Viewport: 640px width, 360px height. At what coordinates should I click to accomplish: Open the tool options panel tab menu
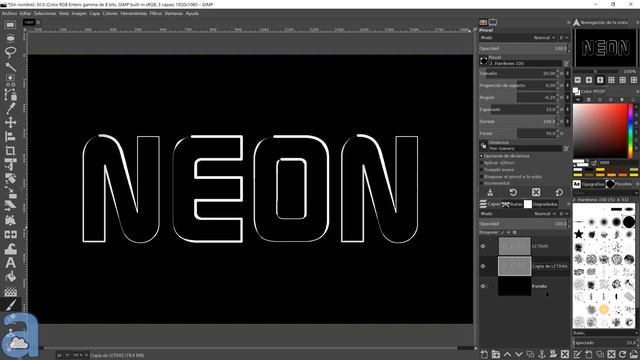coord(568,22)
